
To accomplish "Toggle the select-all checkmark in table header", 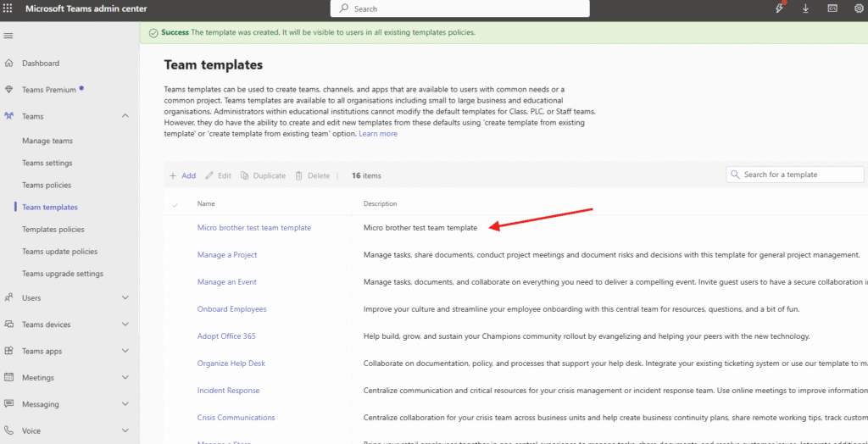I will (175, 204).
